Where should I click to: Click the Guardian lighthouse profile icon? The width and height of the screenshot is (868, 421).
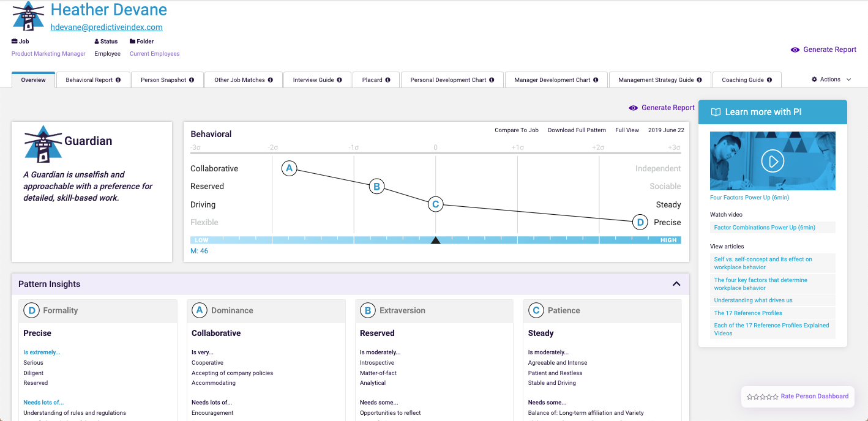[43, 143]
